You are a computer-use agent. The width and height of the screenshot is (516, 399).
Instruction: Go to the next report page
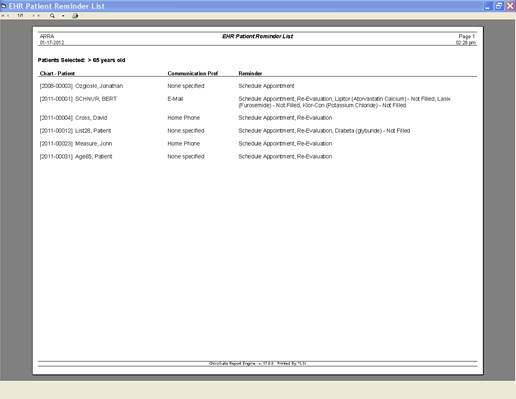(x=34, y=16)
